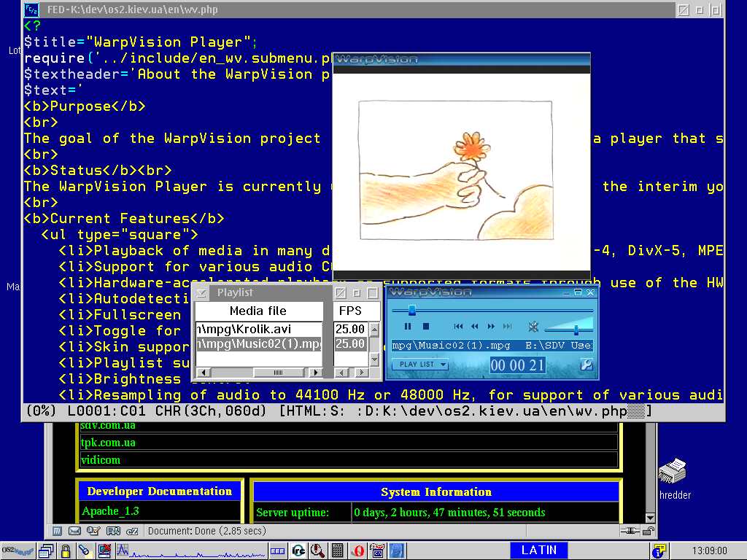Open the command prompt icon on taskbar

coord(377,551)
